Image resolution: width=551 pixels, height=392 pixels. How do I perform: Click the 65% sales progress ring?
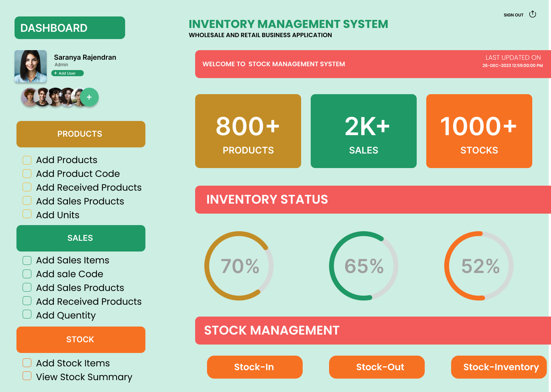[364, 266]
